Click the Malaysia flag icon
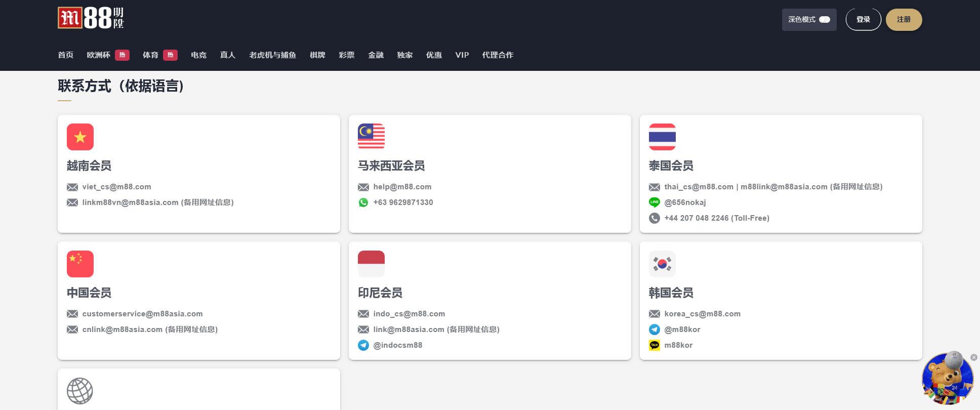The image size is (980, 410). pyautogui.click(x=371, y=137)
